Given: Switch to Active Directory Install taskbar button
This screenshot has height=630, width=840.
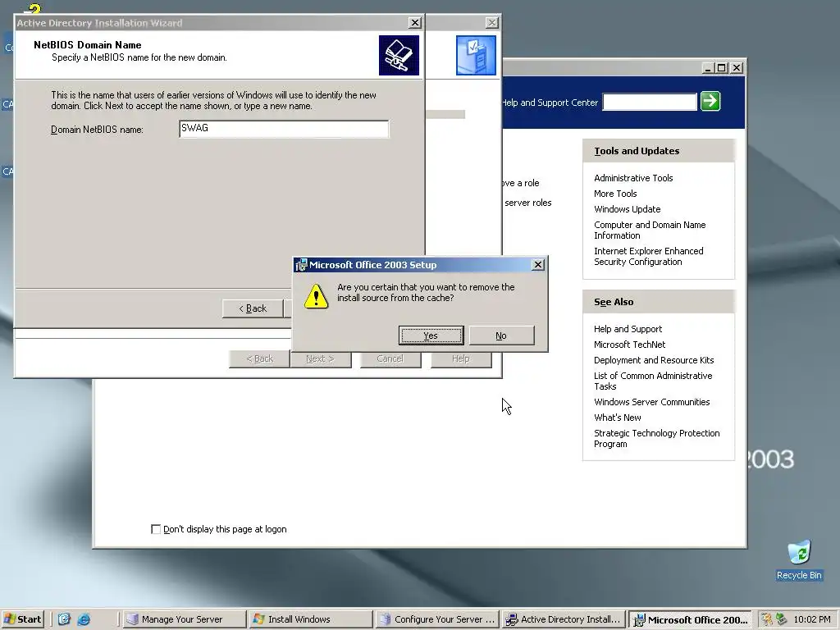Looking at the screenshot, I should [564, 619].
